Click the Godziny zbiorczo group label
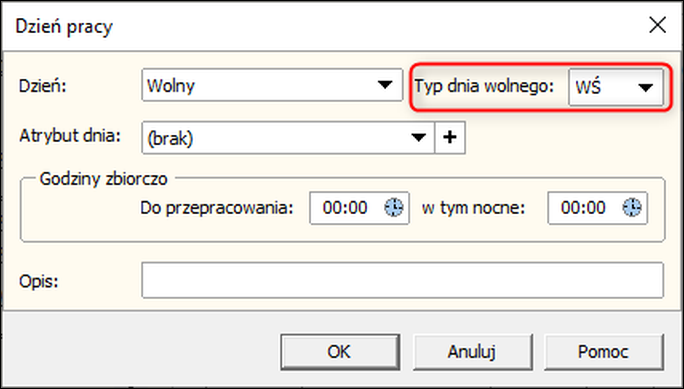This screenshot has width=684, height=389. point(103,179)
